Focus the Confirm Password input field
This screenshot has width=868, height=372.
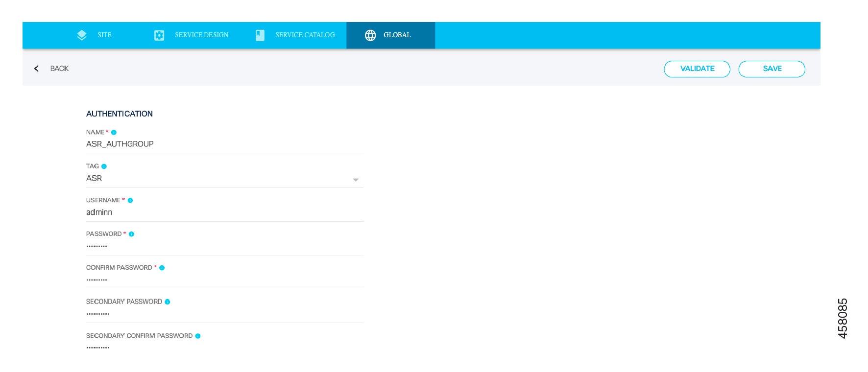click(225, 280)
